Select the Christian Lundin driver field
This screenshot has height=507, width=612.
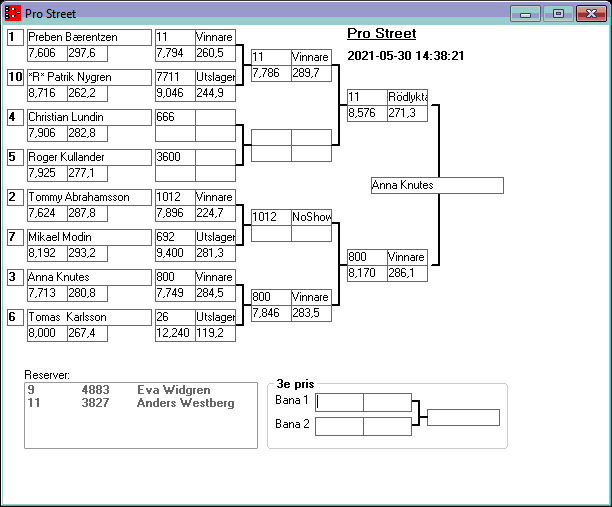pyautogui.click(x=88, y=117)
